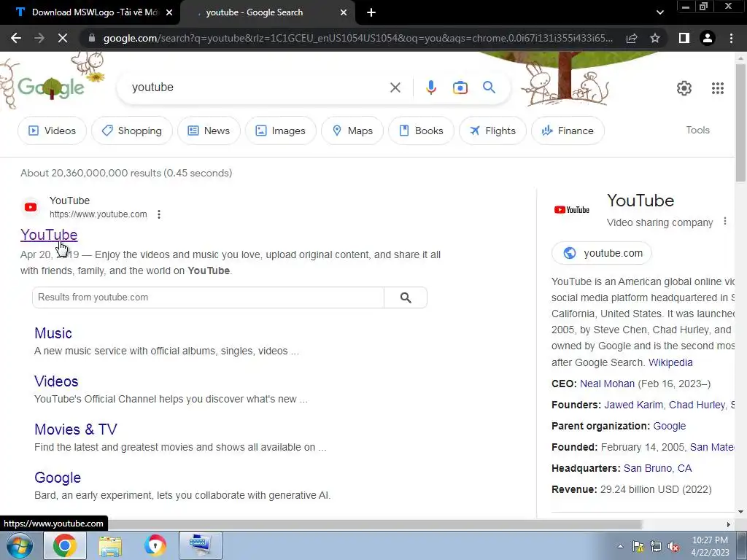The width and height of the screenshot is (747, 560).
Task: Open the Music sitelink
Action: tap(53, 332)
